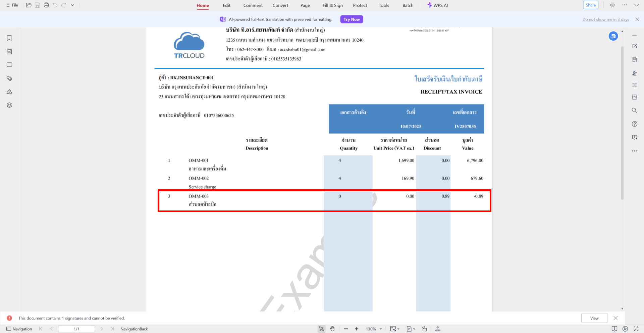Click the Export PDF icon in right sidebar
This screenshot has height=333, width=644.
[635, 59]
